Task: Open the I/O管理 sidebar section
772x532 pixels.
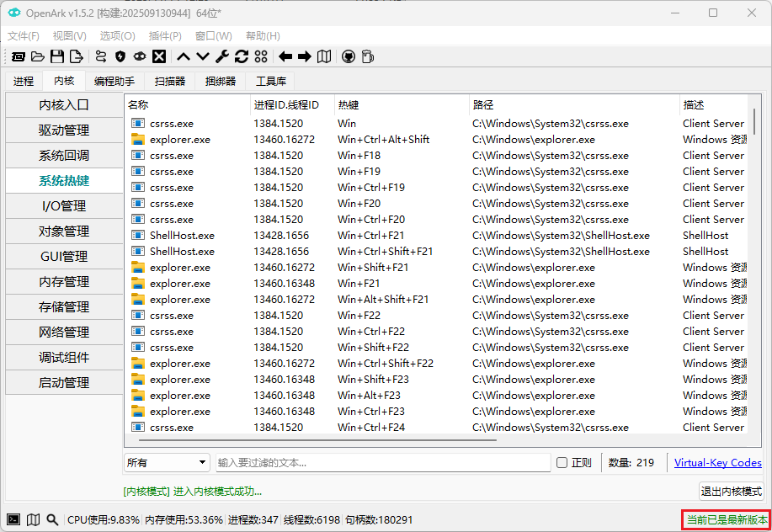Action: [x=64, y=206]
